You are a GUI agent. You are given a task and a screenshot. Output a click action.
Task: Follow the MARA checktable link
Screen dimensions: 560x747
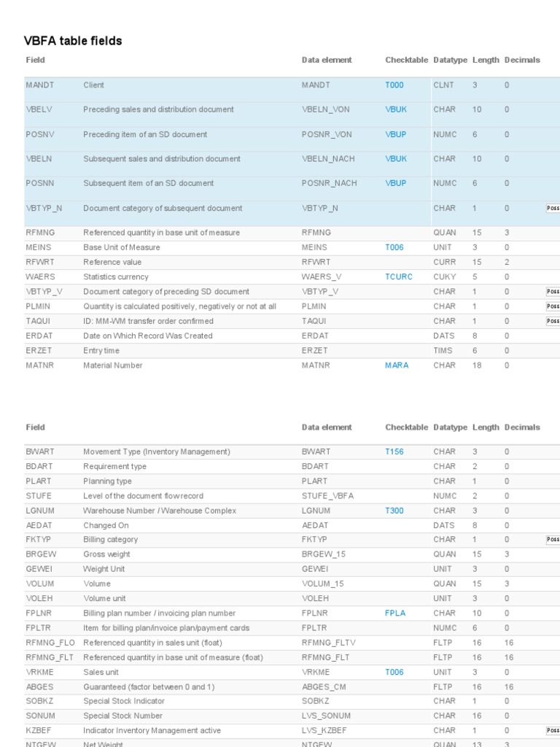pos(397,365)
